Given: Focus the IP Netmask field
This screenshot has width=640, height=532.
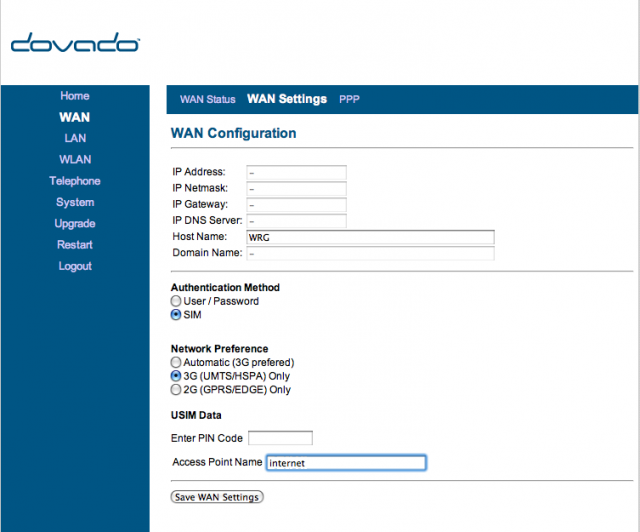Looking at the screenshot, I should pyautogui.click(x=297, y=189).
